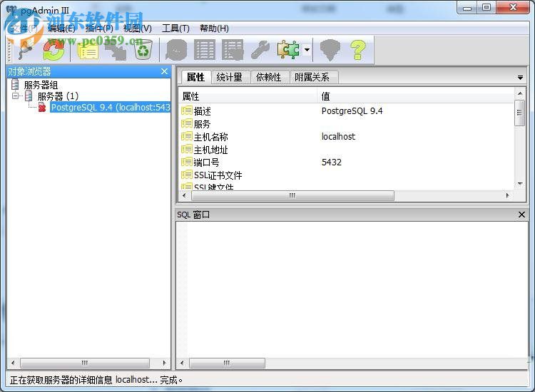The width and height of the screenshot is (535, 392).
Task: Open the plugins dropdown arrow
Action: tap(307, 50)
